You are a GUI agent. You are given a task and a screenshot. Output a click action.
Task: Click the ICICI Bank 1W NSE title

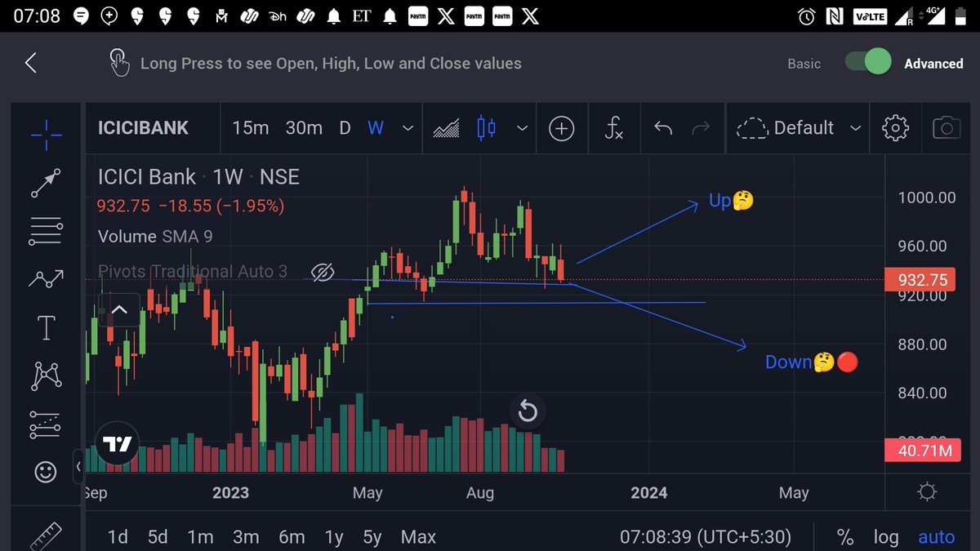coord(198,177)
